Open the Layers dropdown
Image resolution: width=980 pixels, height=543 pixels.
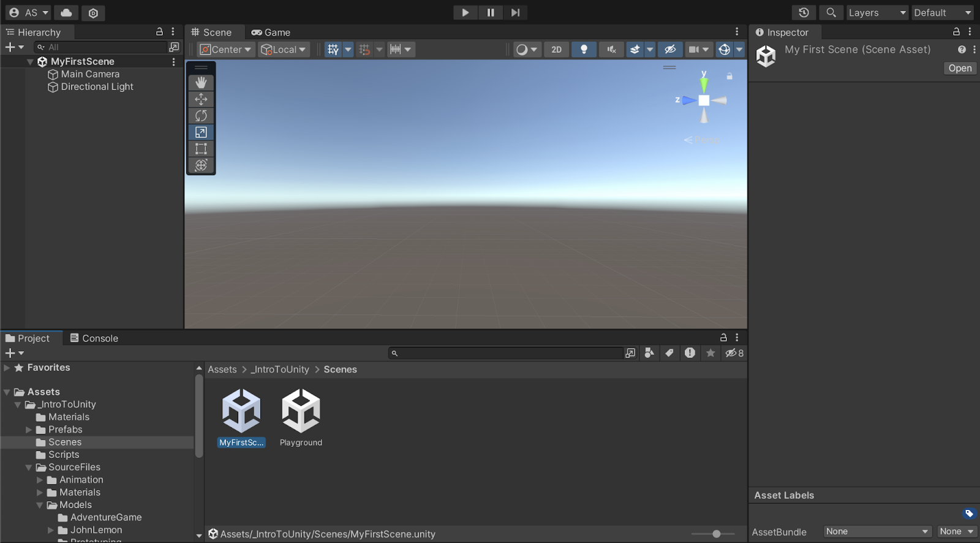[x=876, y=13]
